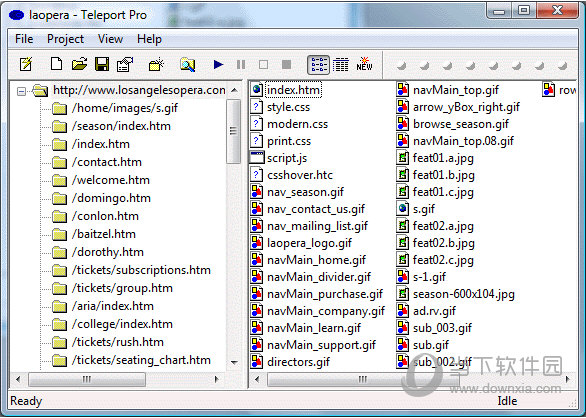Screen dimensions: 586x418
Task: Open the Project menu
Action: pyautogui.click(x=65, y=39)
